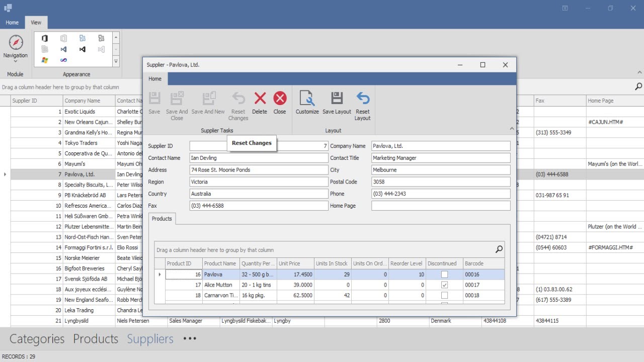Select the colorful Windows flag skin icon
Image resolution: width=644 pixels, height=362 pixels.
[x=45, y=60]
